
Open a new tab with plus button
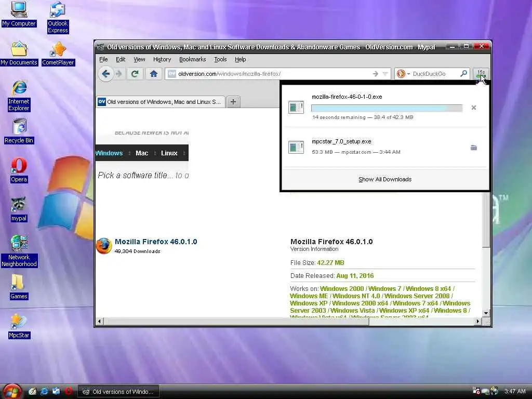233,102
